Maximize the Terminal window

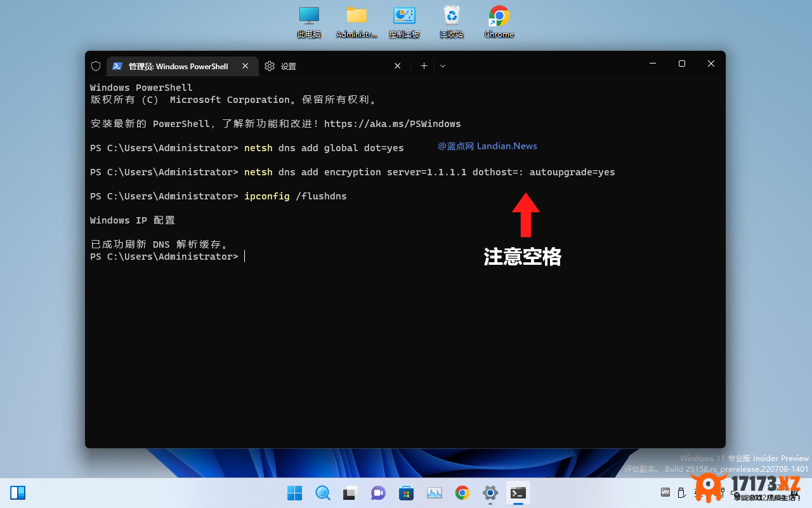coord(682,63)
